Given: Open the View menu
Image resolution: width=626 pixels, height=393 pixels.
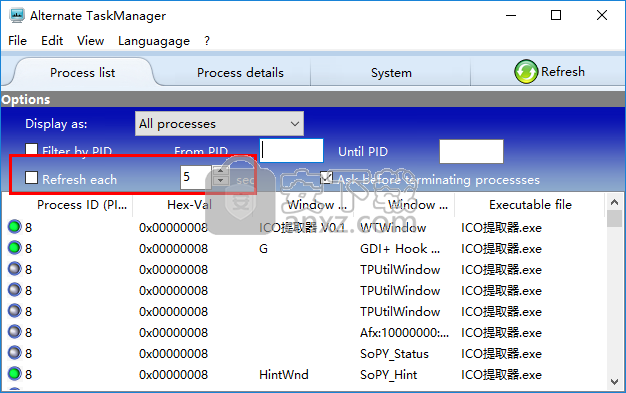Looking at the screenshot, I should [x=91, y=41].
